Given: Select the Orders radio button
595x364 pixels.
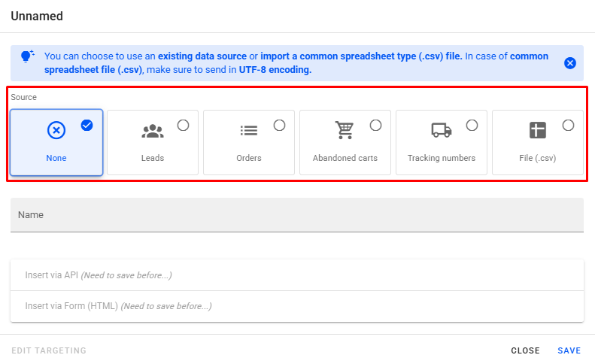Looking at the screenshot, I should point(279,126).
